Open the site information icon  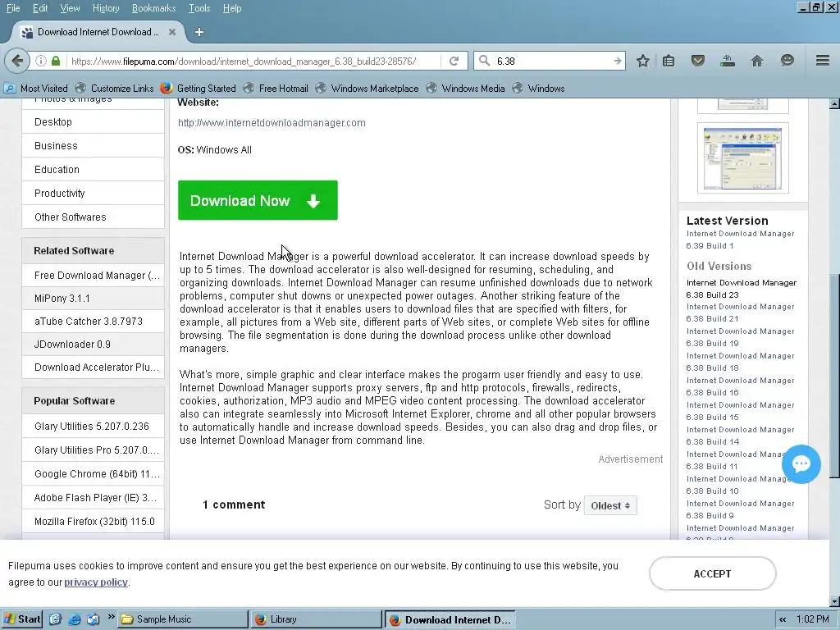[41, 61]
